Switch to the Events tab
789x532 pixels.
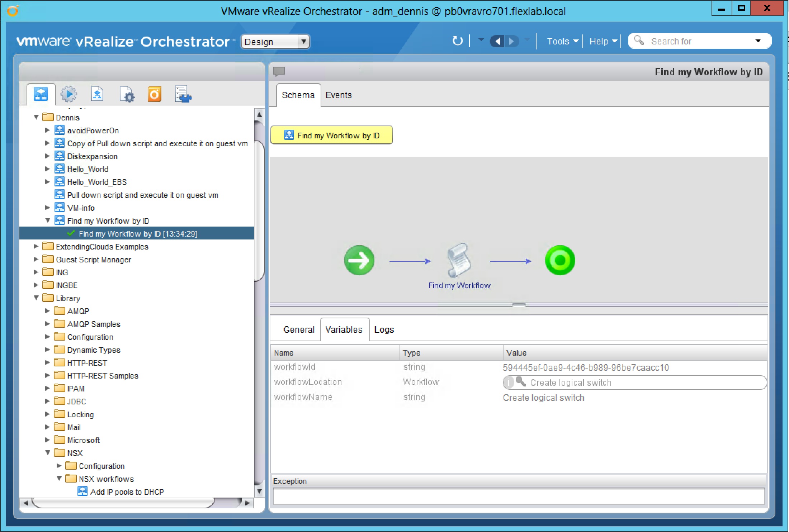point(338,95)
